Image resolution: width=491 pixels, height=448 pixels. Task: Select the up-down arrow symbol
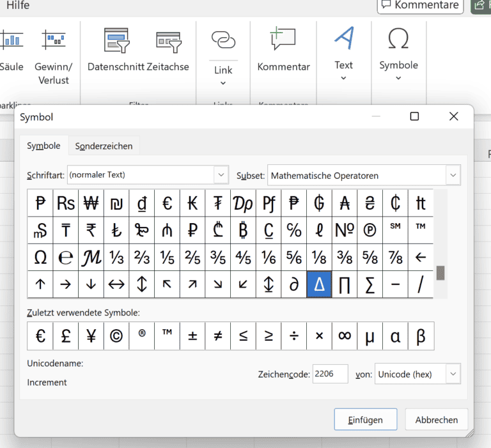point(142,284)
